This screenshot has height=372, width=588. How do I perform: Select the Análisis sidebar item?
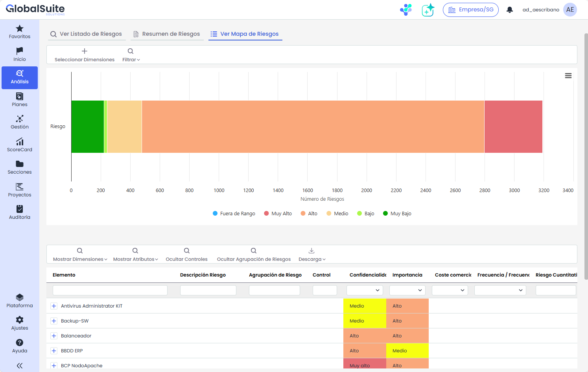[x=20, y=77]
